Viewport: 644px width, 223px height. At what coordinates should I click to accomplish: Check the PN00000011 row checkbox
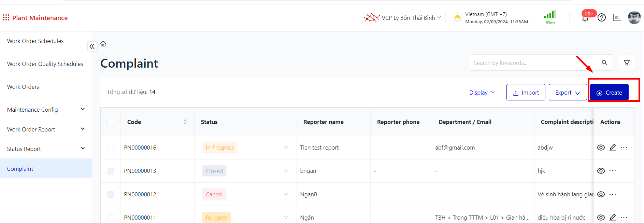[x=111, y=218]
